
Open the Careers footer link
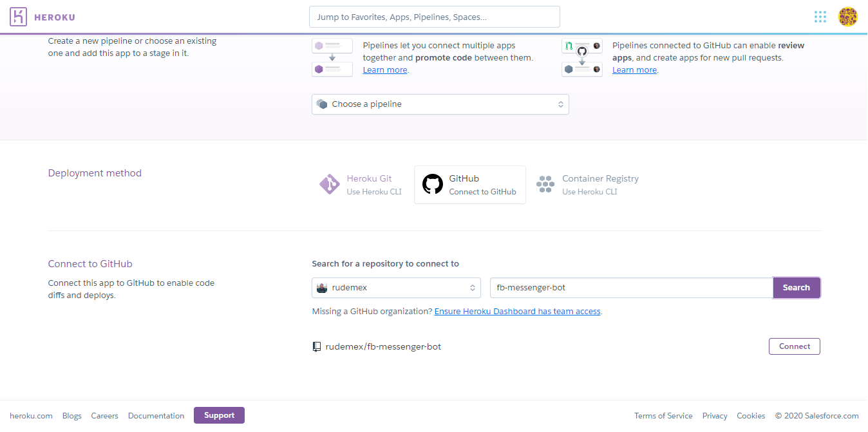point(105,416)
